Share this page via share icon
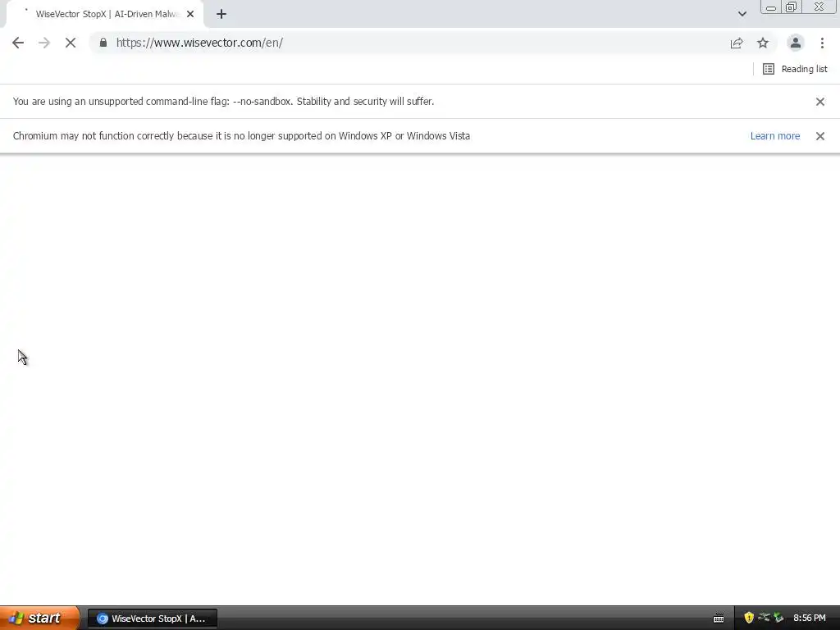 (x=737, y=43)
